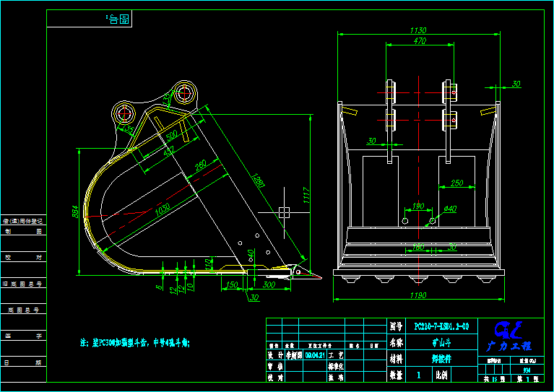Select the yellow right corner bracket
Screen dimensions: 554x392
pos(490,110)
